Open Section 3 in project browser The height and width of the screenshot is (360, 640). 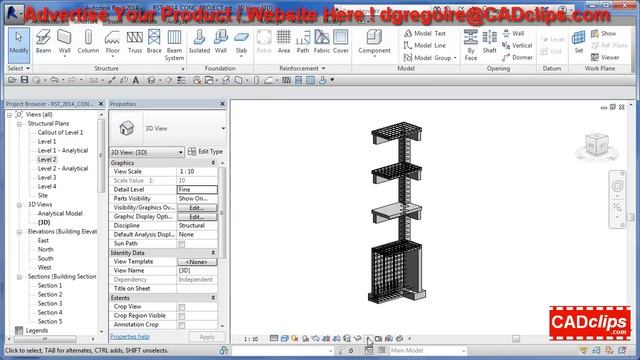[x=50, y=304]
